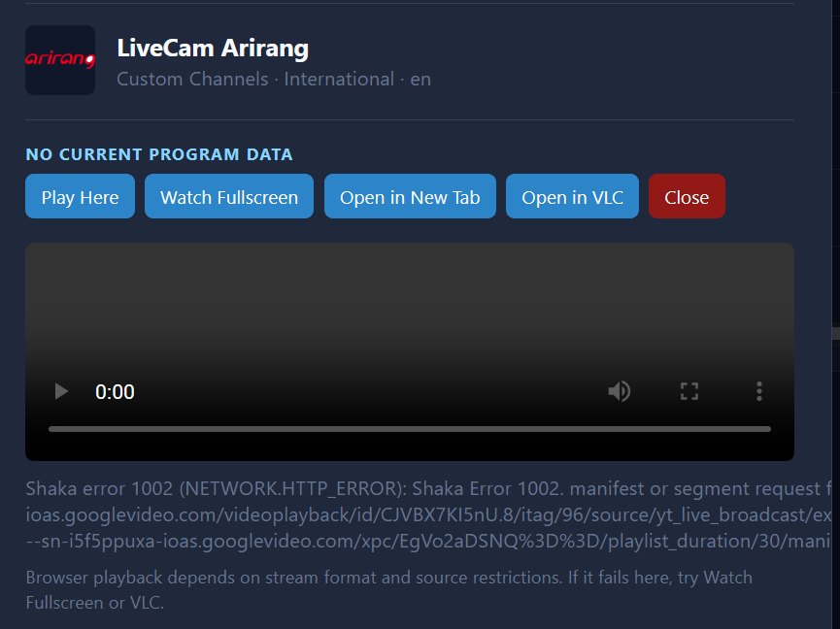Viewport: 840px width, 629px height.
Task: Click the LiveCam Arirang title
Action: 213,49
